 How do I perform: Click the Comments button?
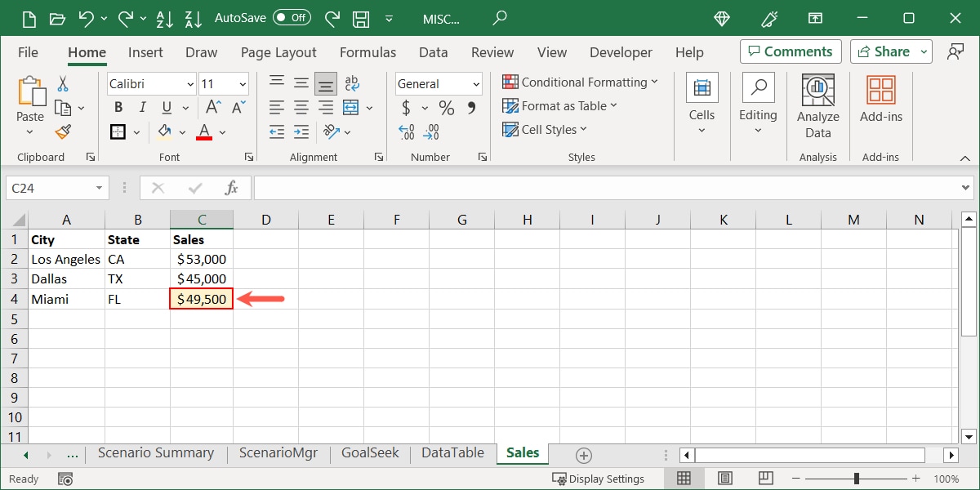(790, 51)
